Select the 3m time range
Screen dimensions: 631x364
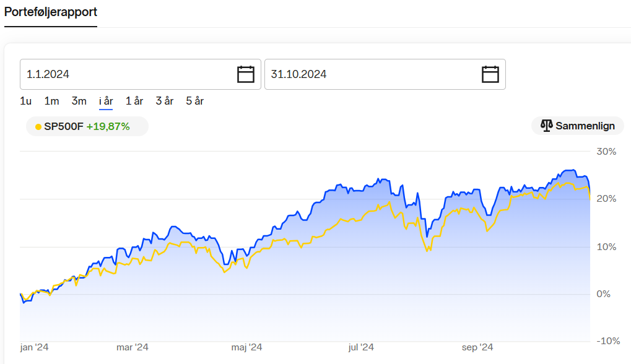coord(79,101)
